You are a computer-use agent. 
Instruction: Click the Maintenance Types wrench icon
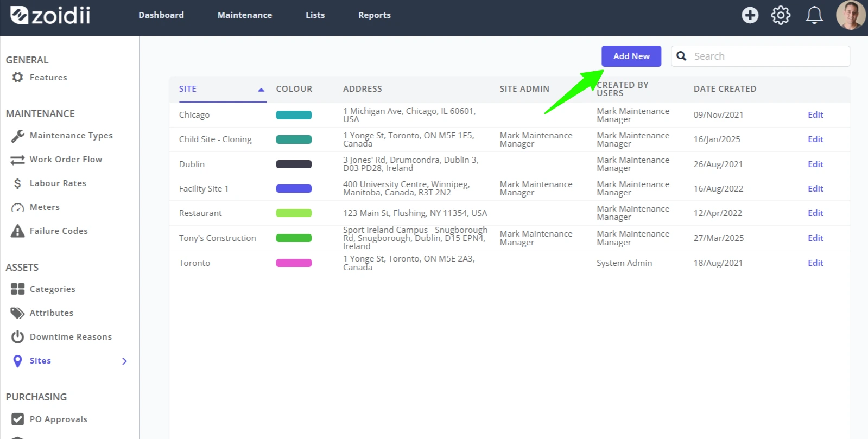click(17, 136)
